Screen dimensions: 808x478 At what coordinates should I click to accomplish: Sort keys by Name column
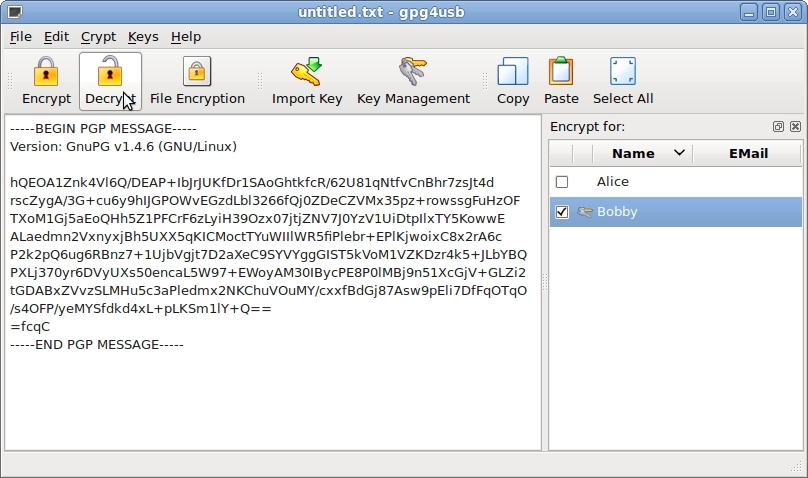click(643, 153)
